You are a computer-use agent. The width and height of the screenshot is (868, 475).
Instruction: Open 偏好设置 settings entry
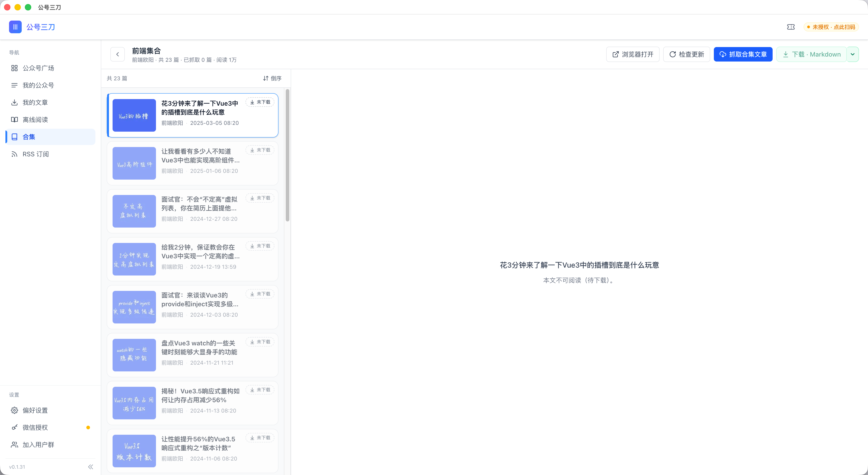51,410
